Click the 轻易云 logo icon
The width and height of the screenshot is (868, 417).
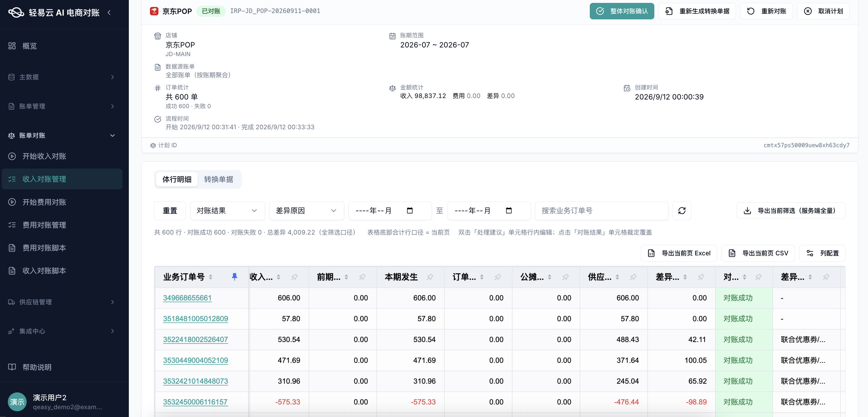click(x=16, y=12)
